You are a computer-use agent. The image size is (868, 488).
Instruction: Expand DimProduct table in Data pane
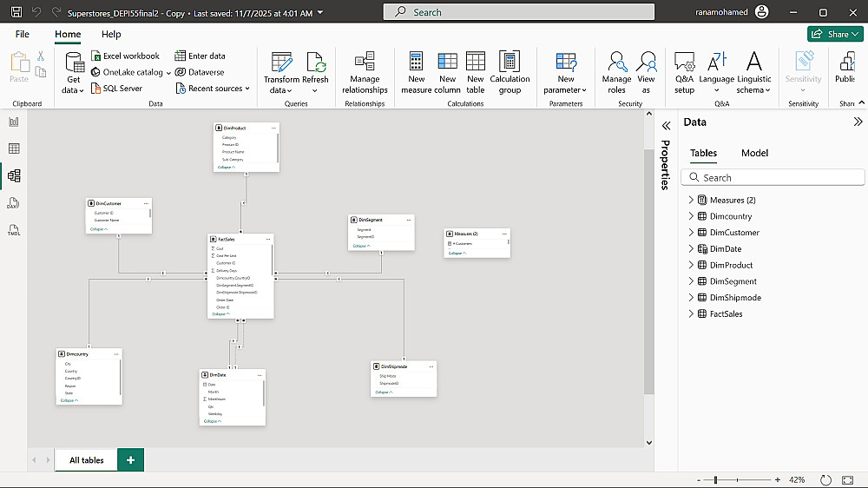coord(691,265)
